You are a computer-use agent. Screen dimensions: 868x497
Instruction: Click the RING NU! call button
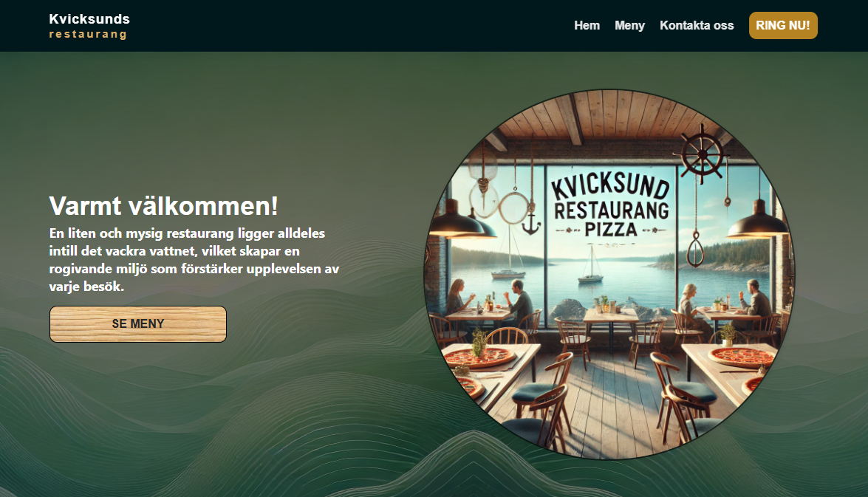pos(783,25)
